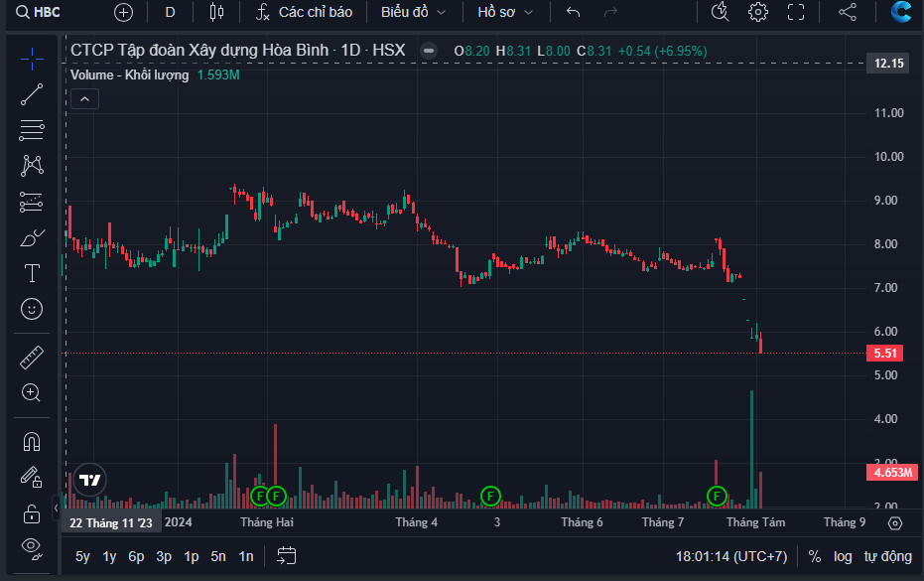This screenshot has height=581, width=924.
Task: Toggle magnet mode for drawings
Action: (32, 441)
